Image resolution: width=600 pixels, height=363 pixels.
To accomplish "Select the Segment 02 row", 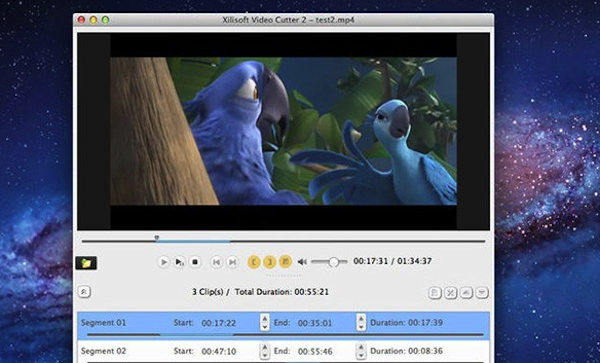I will (283, 352).
